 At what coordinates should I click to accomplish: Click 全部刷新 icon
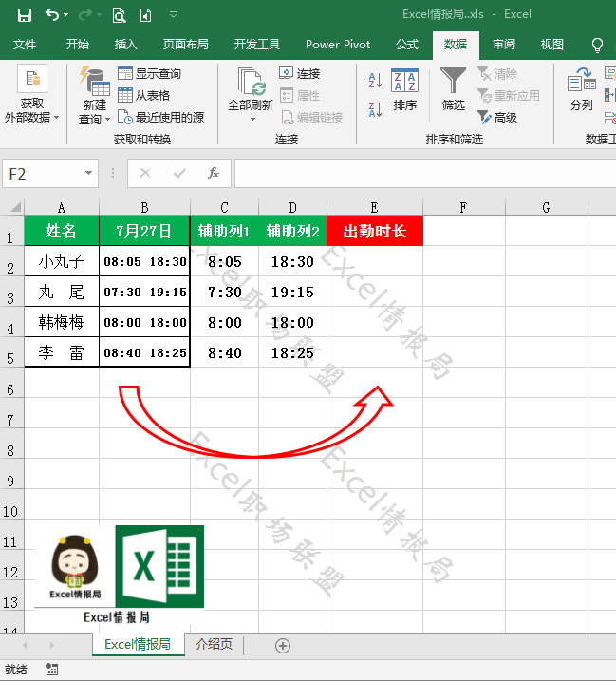click(251, 82)
